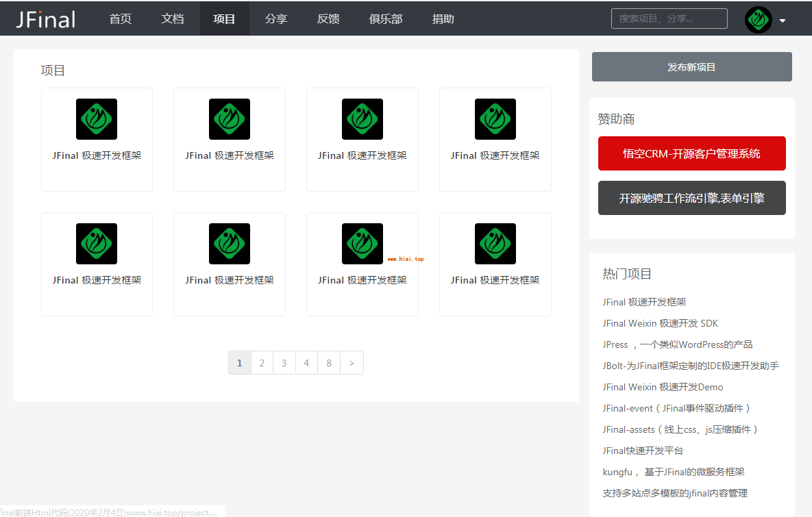Viewport: 812px width, 517px height.
Task: Open JBolt IDE极速开发助手 link
Action: [x=691, y=366]
